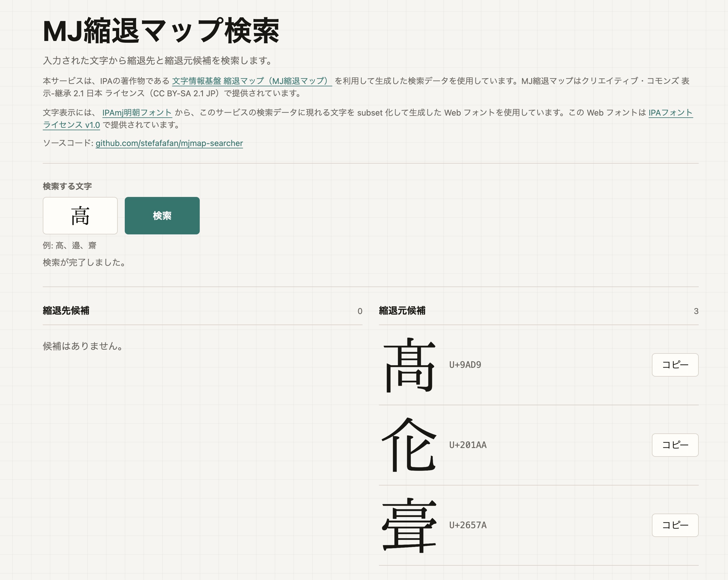
Task: Click the 検索が完了しました。 status text
Action: [x=84, y=262]
